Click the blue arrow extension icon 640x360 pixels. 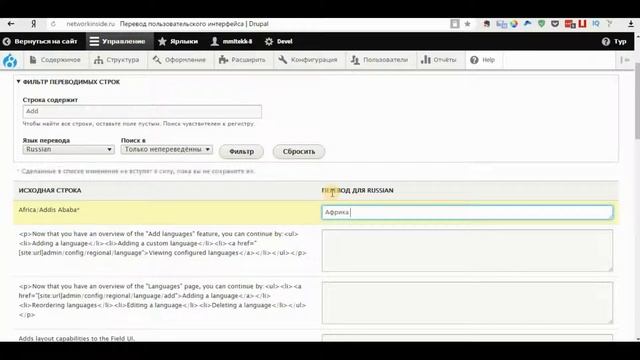[528, 24]
